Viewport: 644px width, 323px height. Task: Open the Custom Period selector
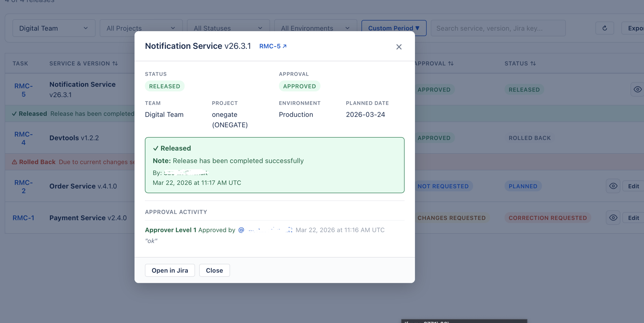pyautogui.click(x=393, y=28)
